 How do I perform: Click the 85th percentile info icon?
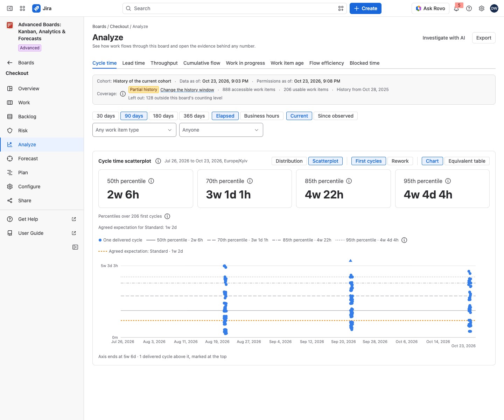[x=349, y=181]
